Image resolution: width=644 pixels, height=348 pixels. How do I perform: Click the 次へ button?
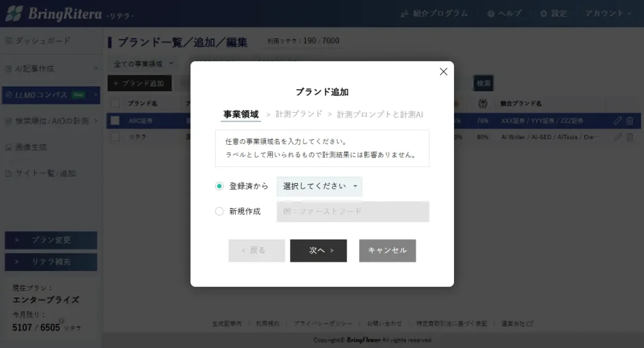pyautogui.click(x=318, y=250)
